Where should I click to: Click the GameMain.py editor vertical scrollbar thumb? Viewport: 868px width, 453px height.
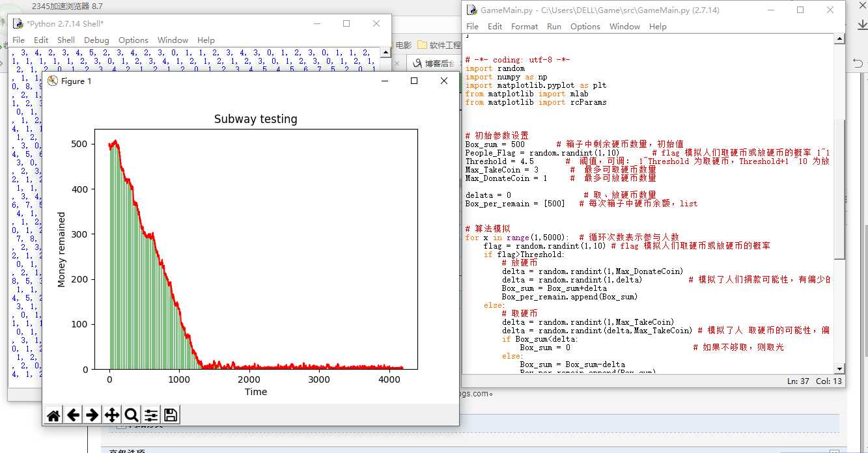point(839,190)
